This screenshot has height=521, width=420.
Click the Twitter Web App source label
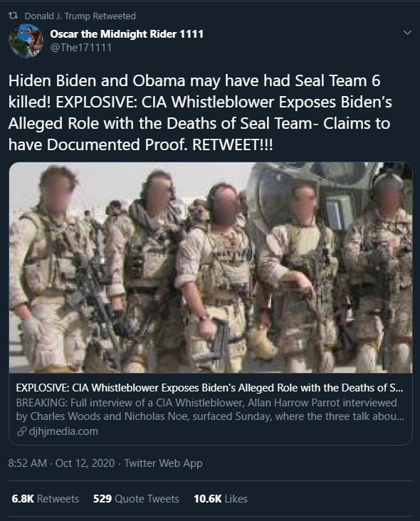[x=163, y=463]
